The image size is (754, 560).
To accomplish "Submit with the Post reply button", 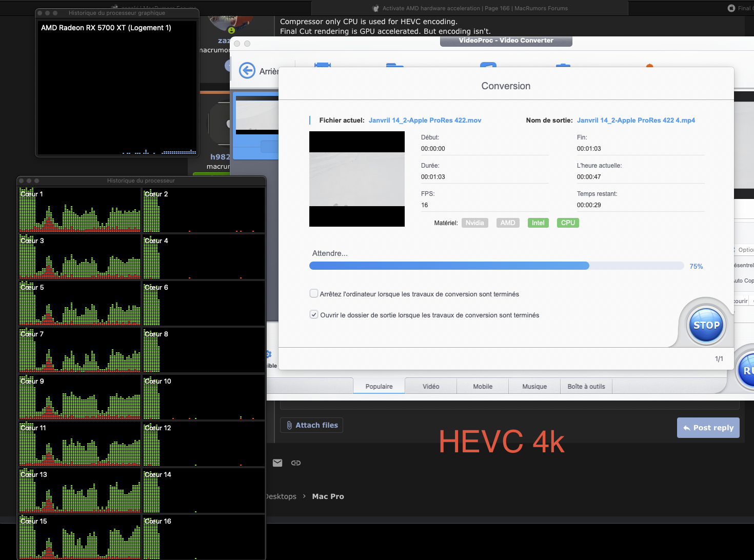I will [708, 428].
